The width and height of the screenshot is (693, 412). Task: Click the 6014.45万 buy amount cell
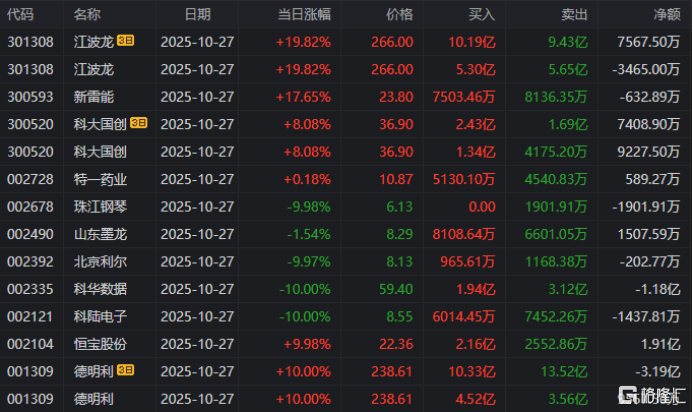464,317
